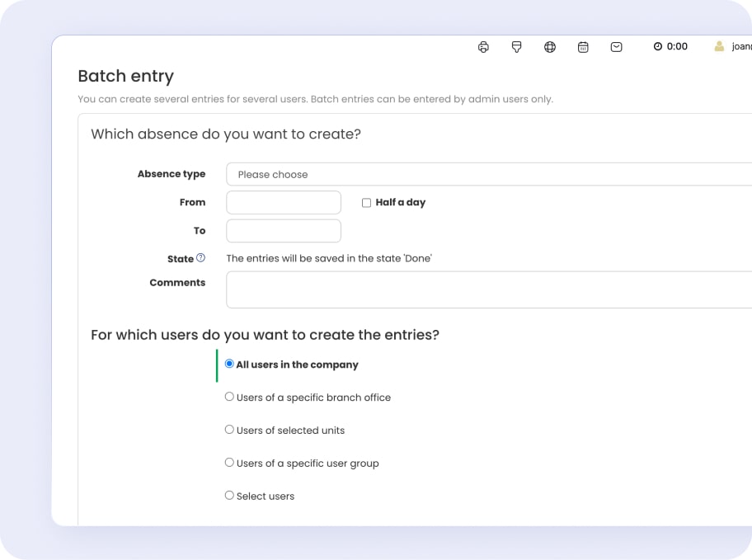
Task: Choose Users of selected units radio button
Action: tap(229, 430)
